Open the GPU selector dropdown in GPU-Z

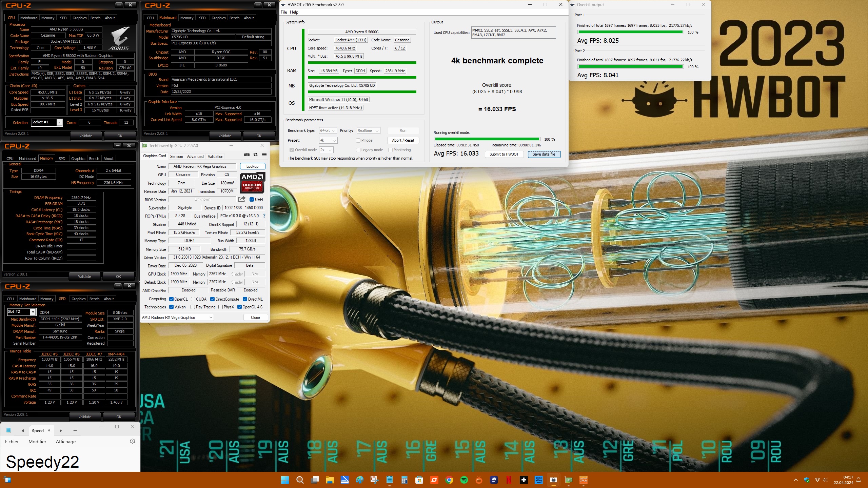(177, 318)
